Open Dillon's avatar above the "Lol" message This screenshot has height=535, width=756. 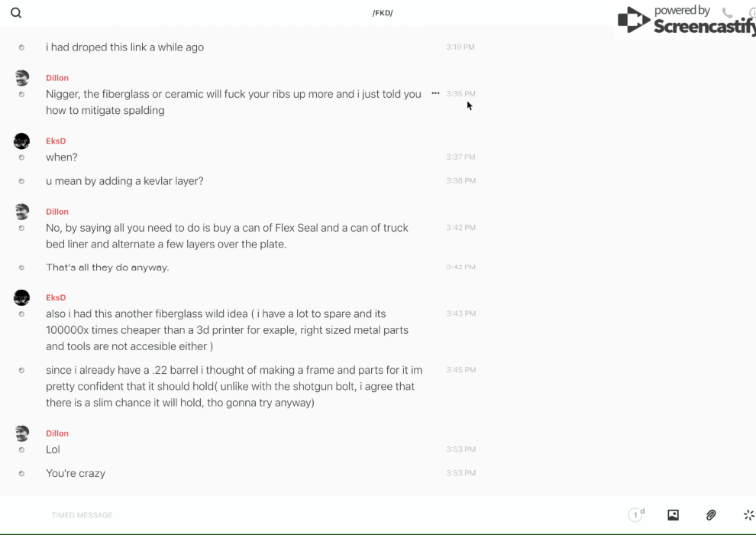click(21, 433)
